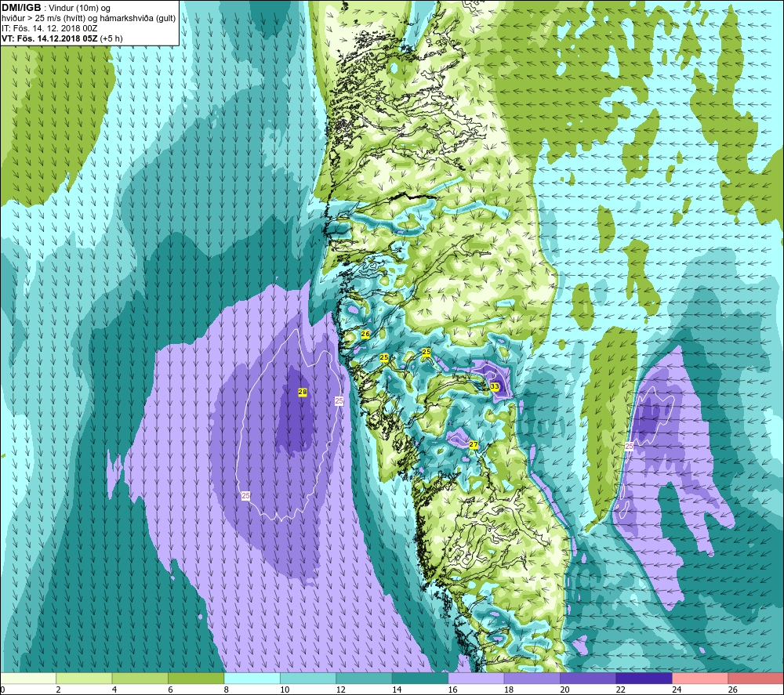Click the yellow "26" gust label
The width and height of the screenshot is (784, 695).
click(x=365, y=334)
